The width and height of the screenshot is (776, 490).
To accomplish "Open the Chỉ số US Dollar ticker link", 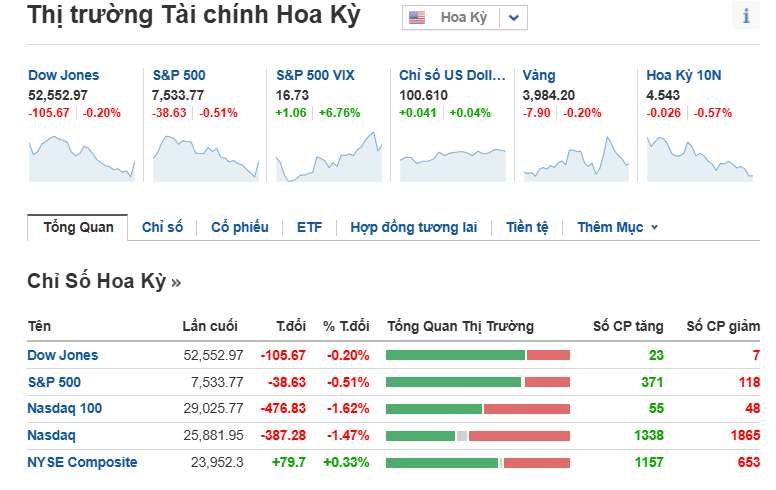I will (452, 75).
